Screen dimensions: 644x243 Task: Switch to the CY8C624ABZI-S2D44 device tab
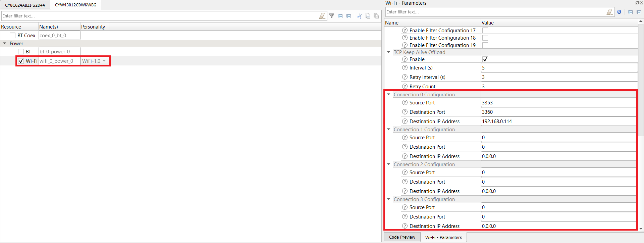(25, 5)
